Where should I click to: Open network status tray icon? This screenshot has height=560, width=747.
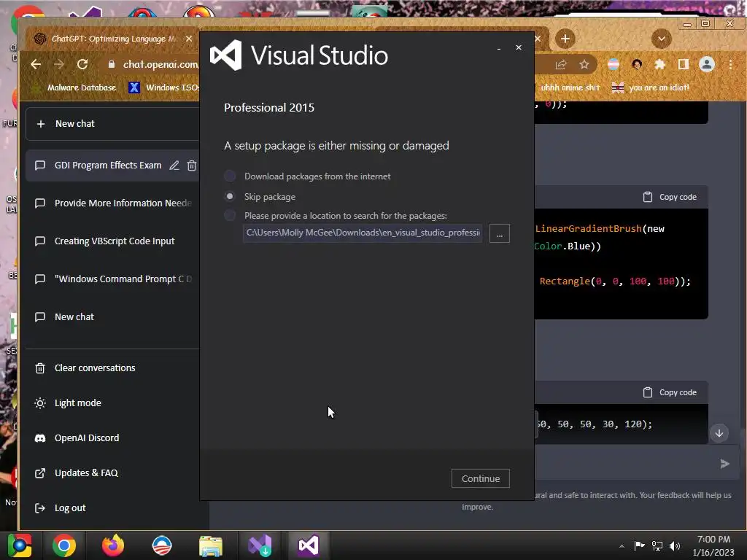click(x=657, y=545)
